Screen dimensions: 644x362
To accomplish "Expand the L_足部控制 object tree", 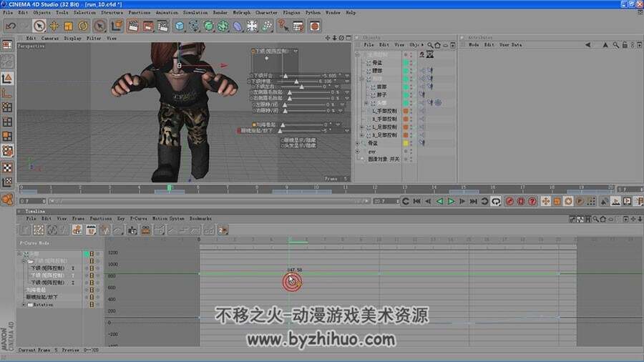I will point(362,127).
